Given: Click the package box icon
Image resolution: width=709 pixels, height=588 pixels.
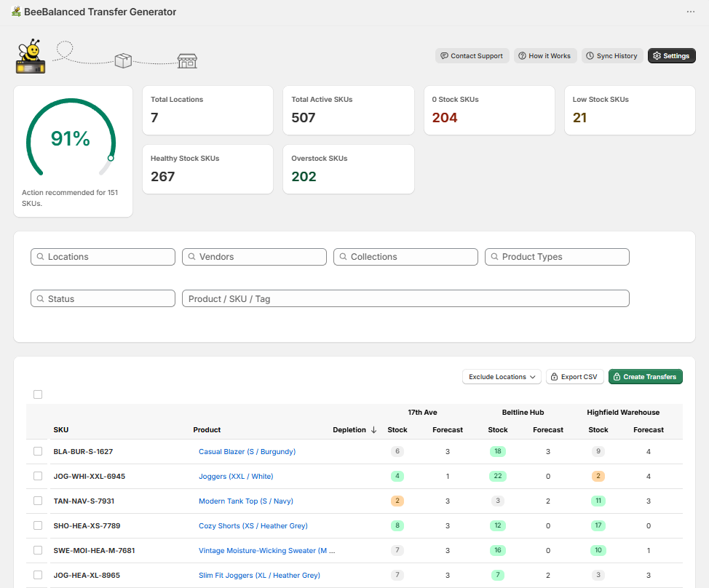Looking at the screenshot, I should coord(123,60).
